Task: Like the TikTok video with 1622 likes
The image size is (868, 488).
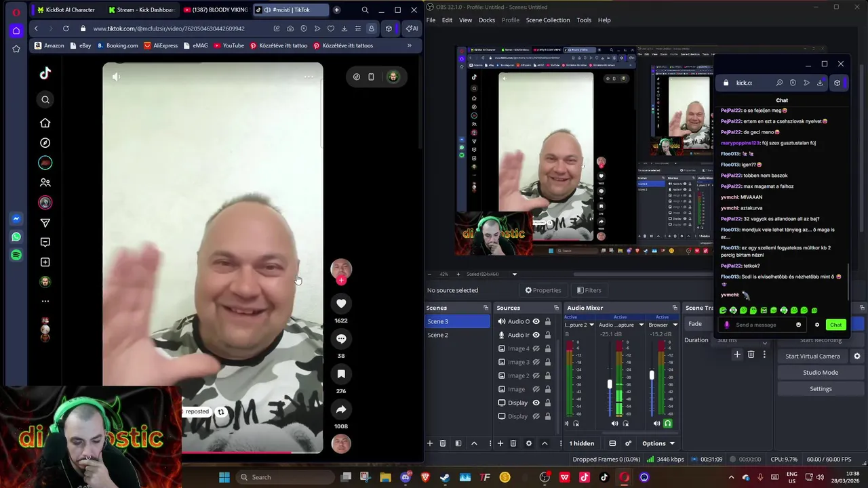Action: coord(341,304)
